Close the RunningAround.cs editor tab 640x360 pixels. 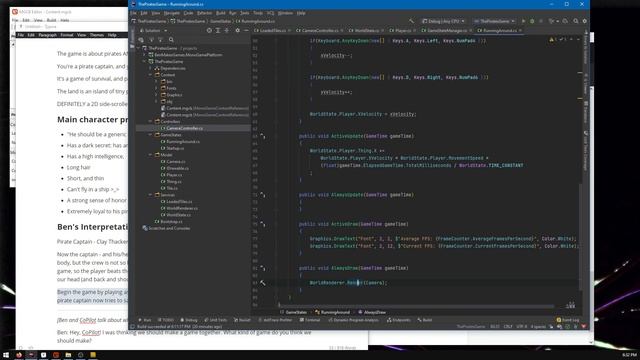[x=520, y=31]
